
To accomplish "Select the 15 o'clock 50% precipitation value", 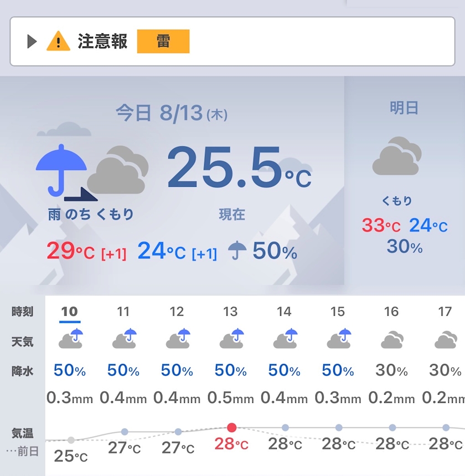I will [338, 370].
